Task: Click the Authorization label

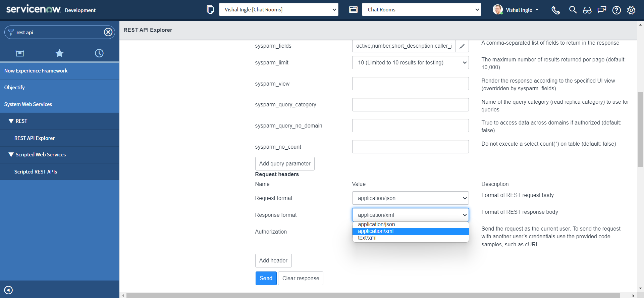Action: click(x=271, y=232)
